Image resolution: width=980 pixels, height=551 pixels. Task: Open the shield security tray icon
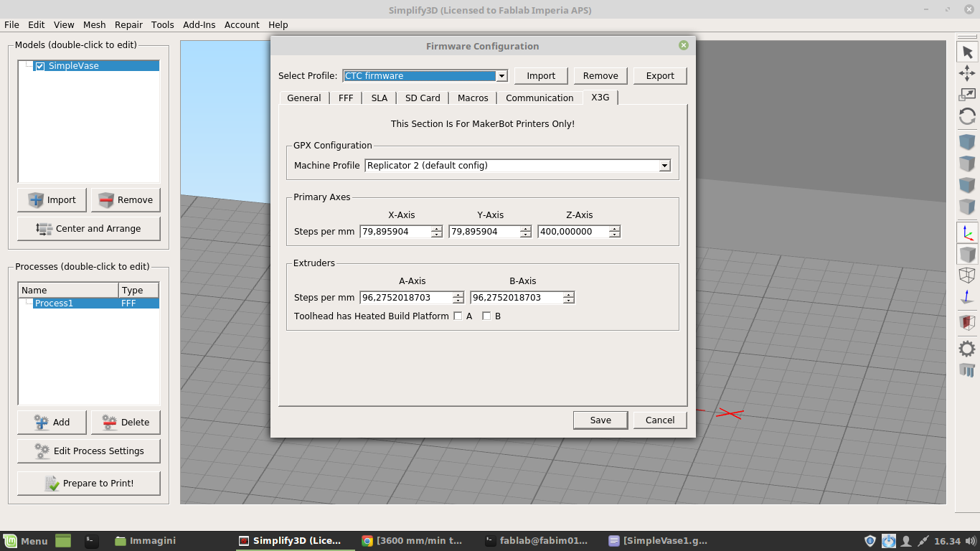[870, 541]
